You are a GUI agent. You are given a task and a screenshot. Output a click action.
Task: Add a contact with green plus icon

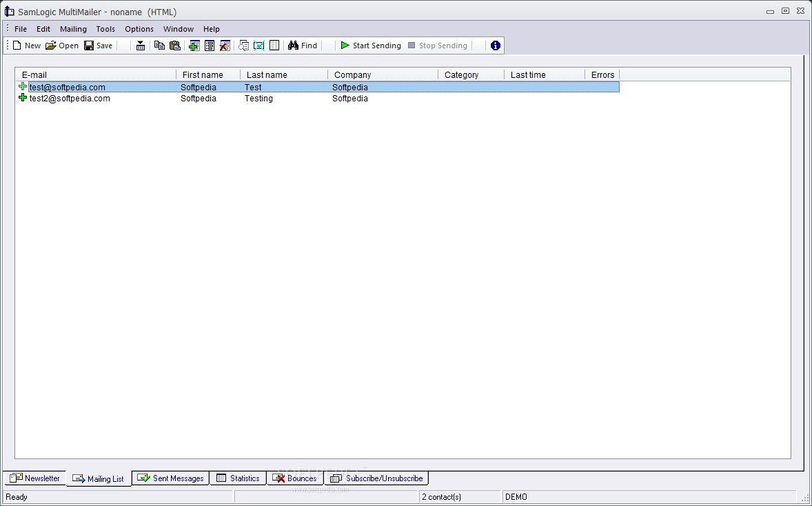point(194,45)
